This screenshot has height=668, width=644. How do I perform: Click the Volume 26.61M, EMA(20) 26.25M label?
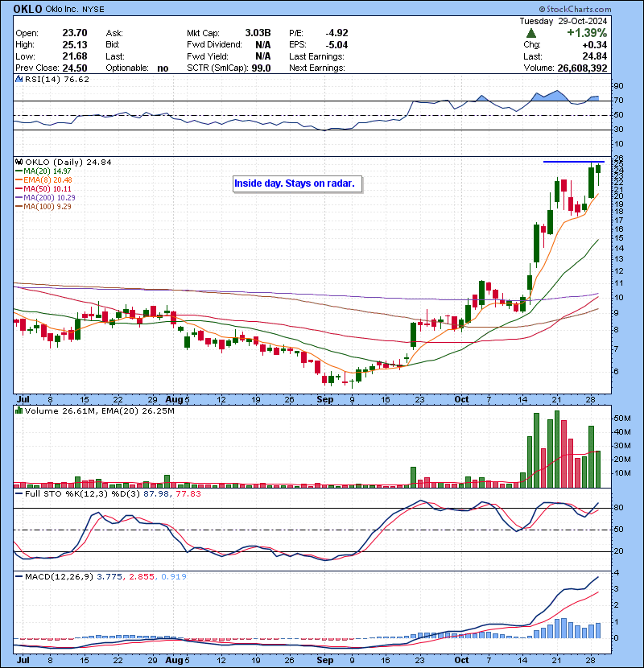[100, 411]
